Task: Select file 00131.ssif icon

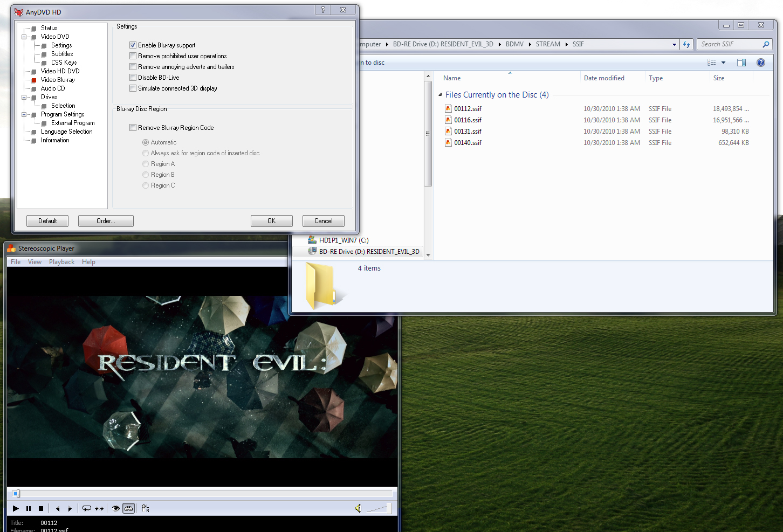Action: 448,131
